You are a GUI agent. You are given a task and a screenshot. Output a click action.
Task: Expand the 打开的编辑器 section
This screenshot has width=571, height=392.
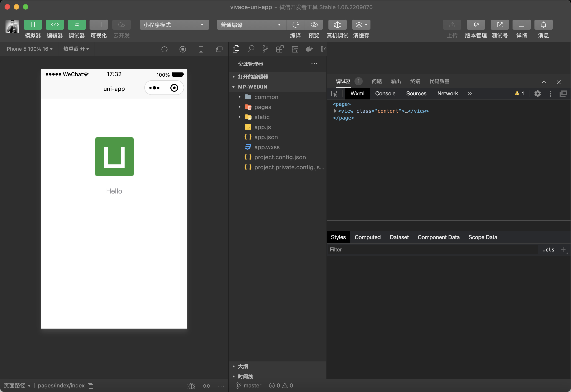tap(277, 77)
